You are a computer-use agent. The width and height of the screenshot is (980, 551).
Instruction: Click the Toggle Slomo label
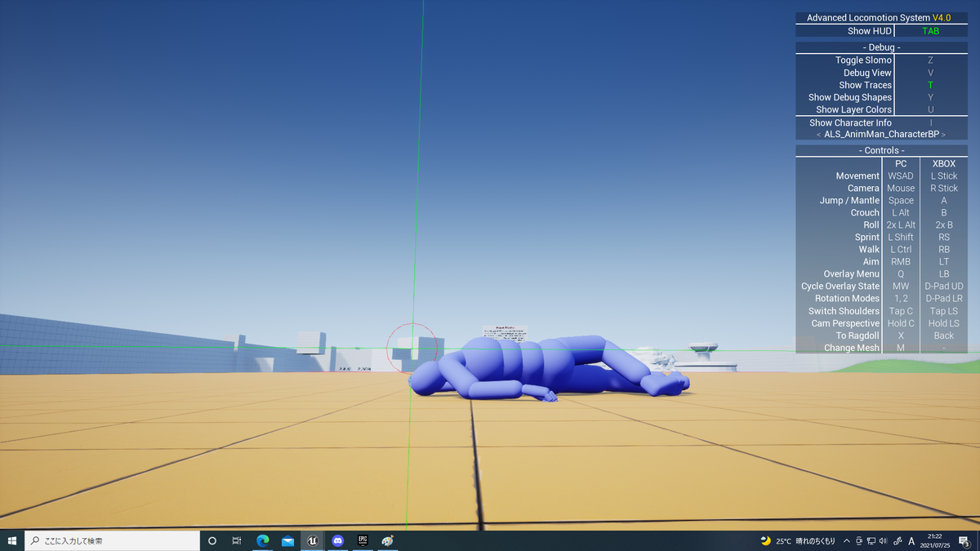(863, 60)
